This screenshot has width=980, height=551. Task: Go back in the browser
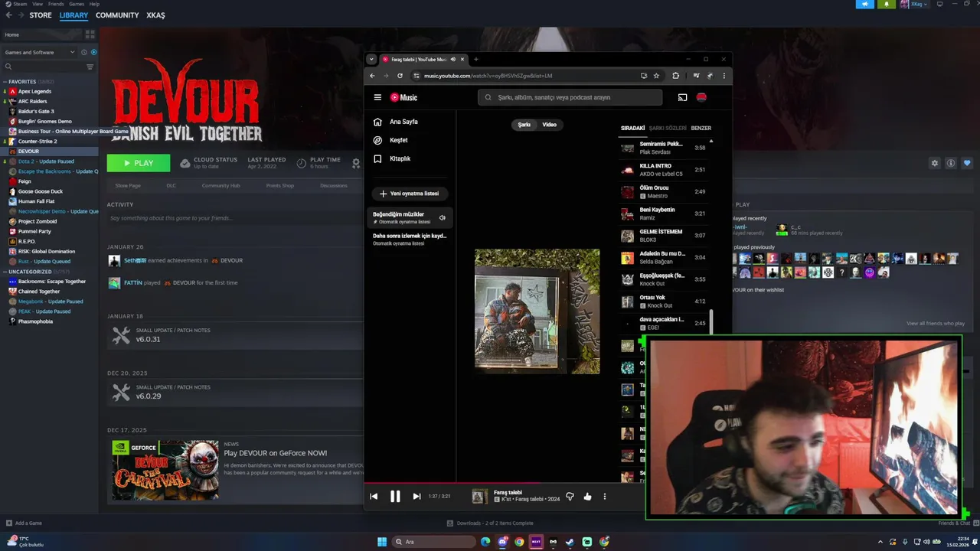[x=372, y=76]
